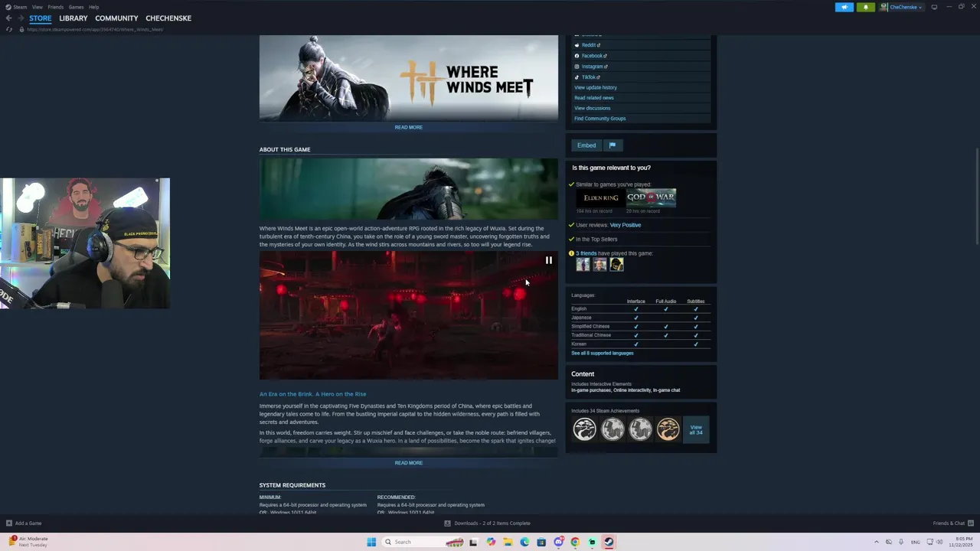Open the CHECHENSKE profile tab
This screenshot has width=980, height=551.
tap(168, 18)
